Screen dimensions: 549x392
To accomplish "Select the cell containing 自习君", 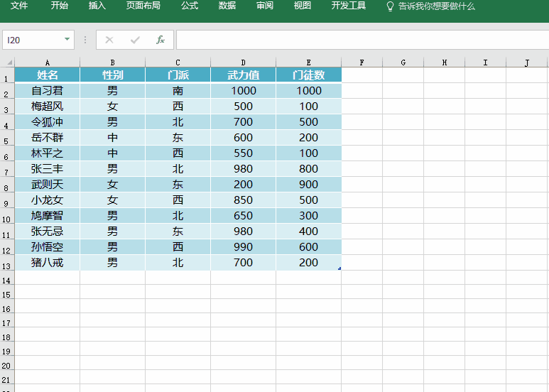I will pos(48,91).
